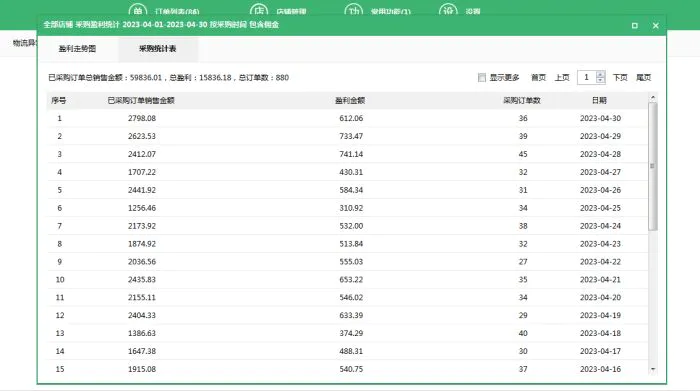
Task: Sort by the 盈利金额 column header
Action: tap(350, 100)
